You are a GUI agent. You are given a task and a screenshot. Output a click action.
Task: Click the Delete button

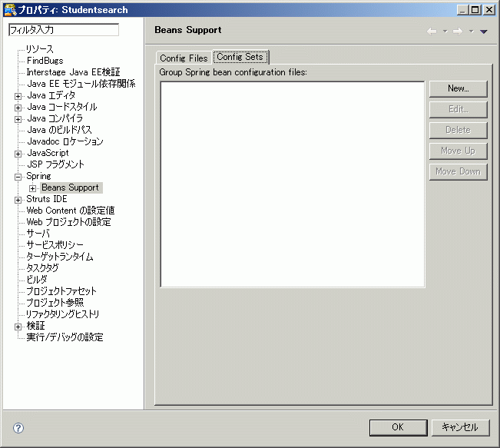(x=459, y=130)
